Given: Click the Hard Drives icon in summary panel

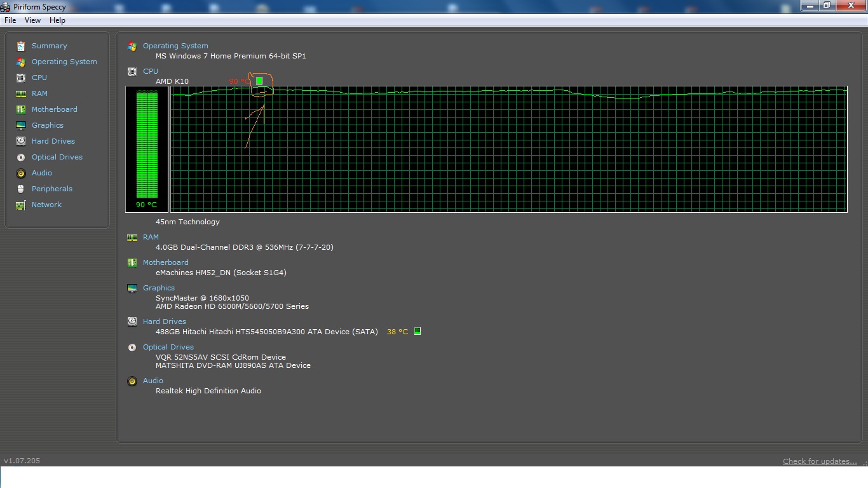Looking at the screenshot, I should (x=132, y=322).
